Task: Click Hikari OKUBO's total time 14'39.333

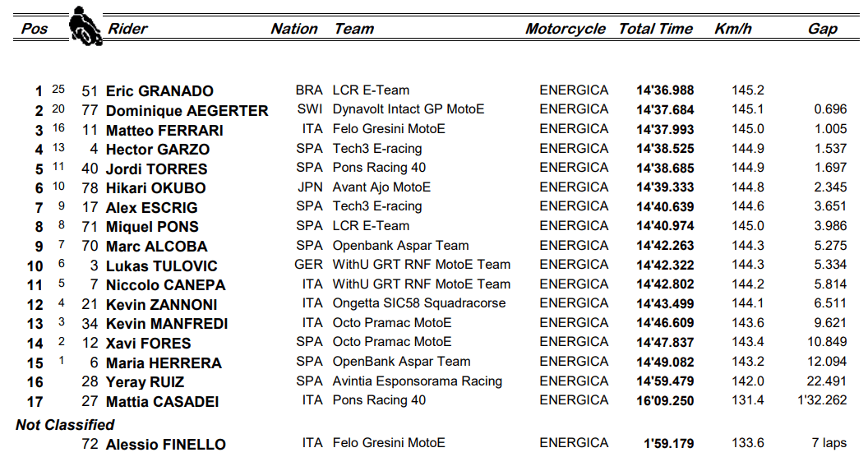Action: (x=665, y=187)
